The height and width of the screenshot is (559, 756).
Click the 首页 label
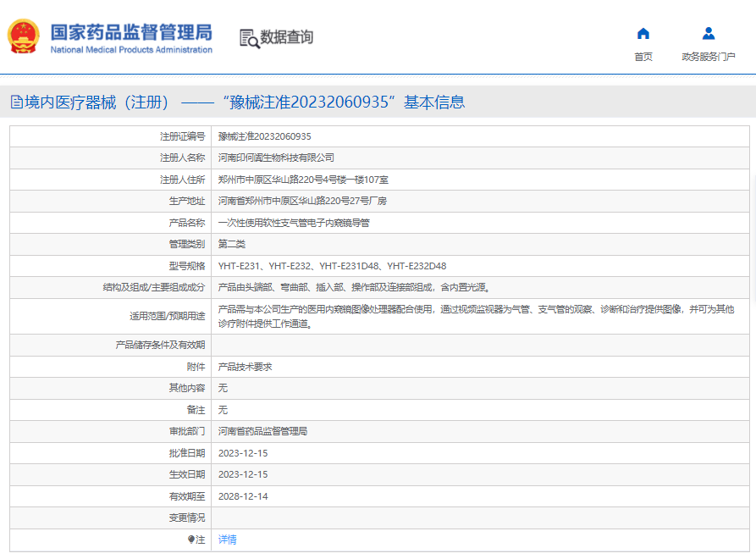point(643,57)
